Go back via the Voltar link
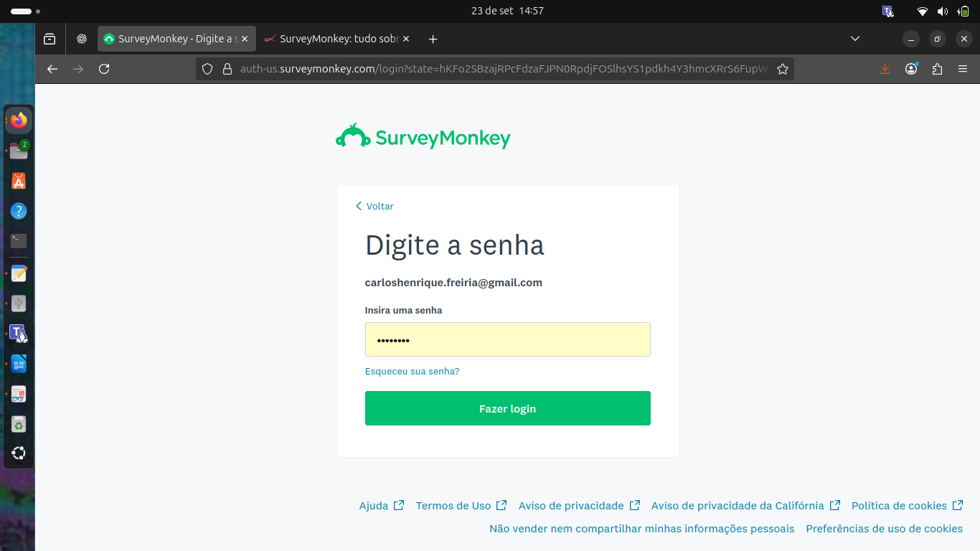 374,206
